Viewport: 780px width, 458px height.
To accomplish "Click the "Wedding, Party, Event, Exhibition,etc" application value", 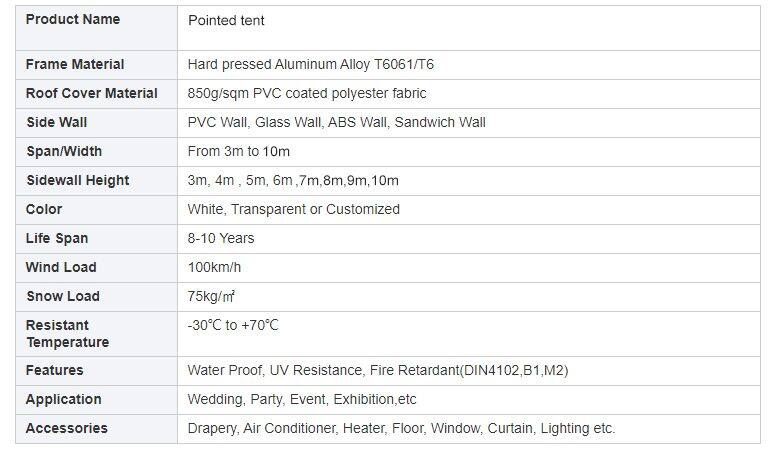I will [302, 399].
